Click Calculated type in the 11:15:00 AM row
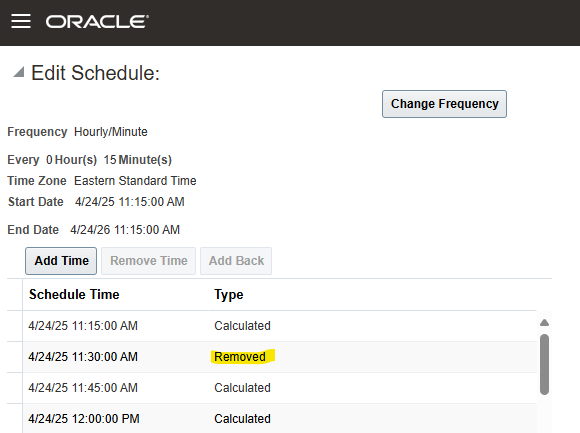 [x=242, y=326]
